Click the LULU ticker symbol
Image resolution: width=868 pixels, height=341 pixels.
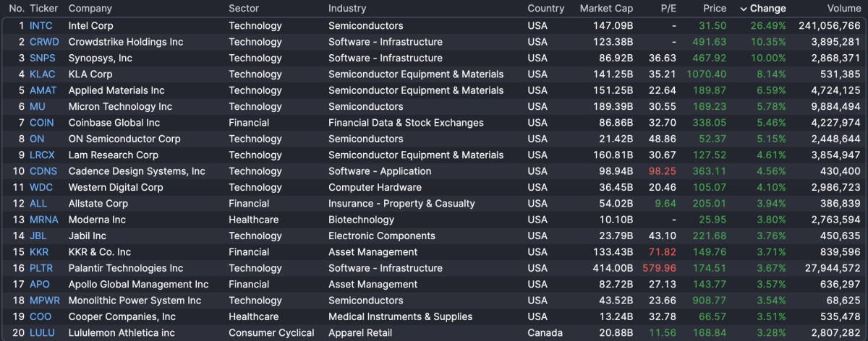pos(42,333)
